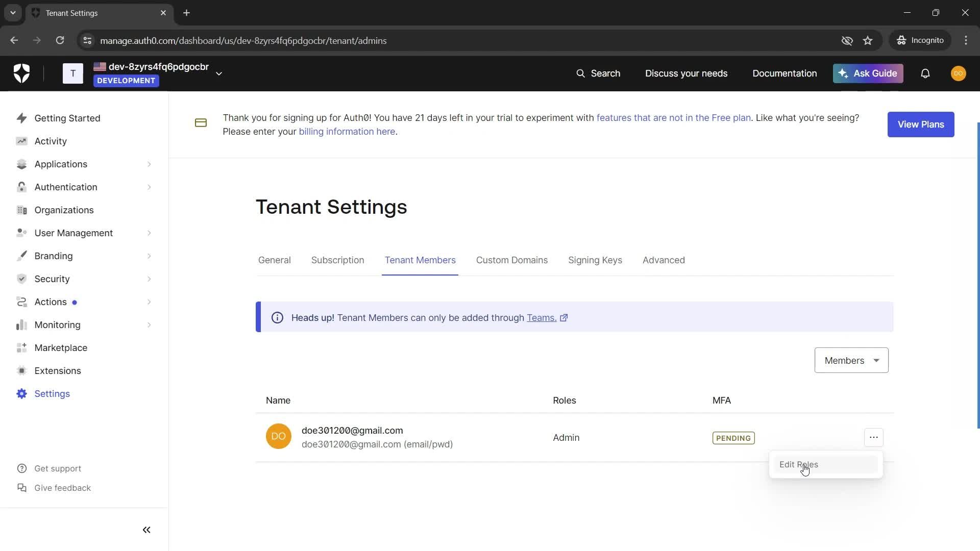Open the tenant T avatar tile
The height and width of the screenshot is (551, 980).
click(x=73, y=73)
